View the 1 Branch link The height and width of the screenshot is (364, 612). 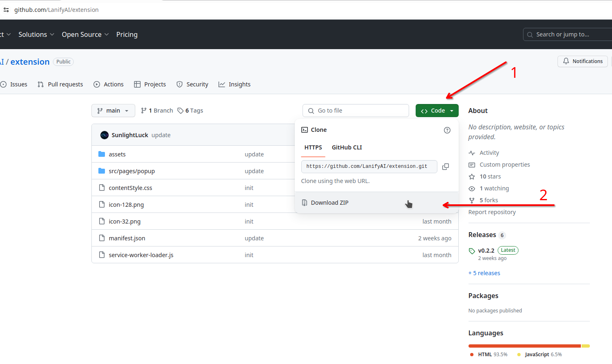(x=157, y=111)
